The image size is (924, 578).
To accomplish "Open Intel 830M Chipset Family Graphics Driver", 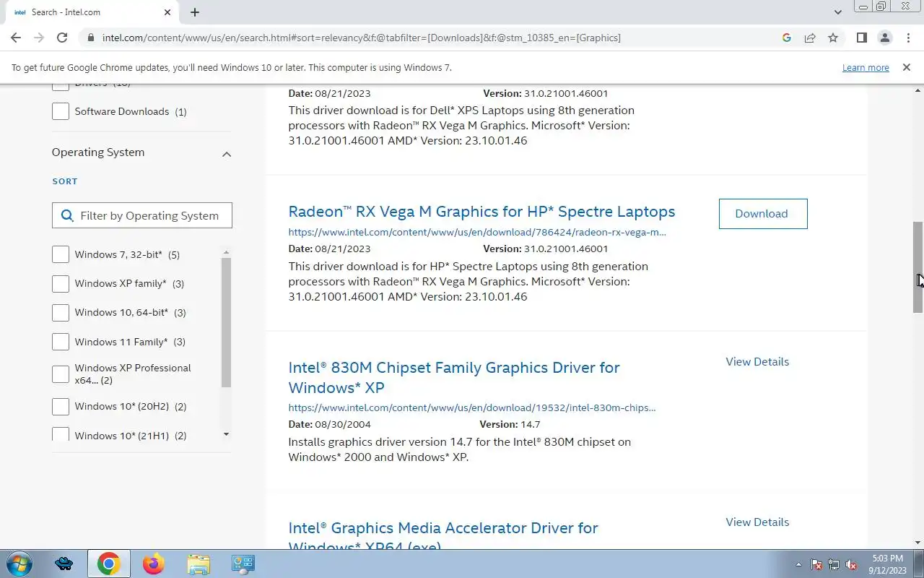I will coord(454,377).
